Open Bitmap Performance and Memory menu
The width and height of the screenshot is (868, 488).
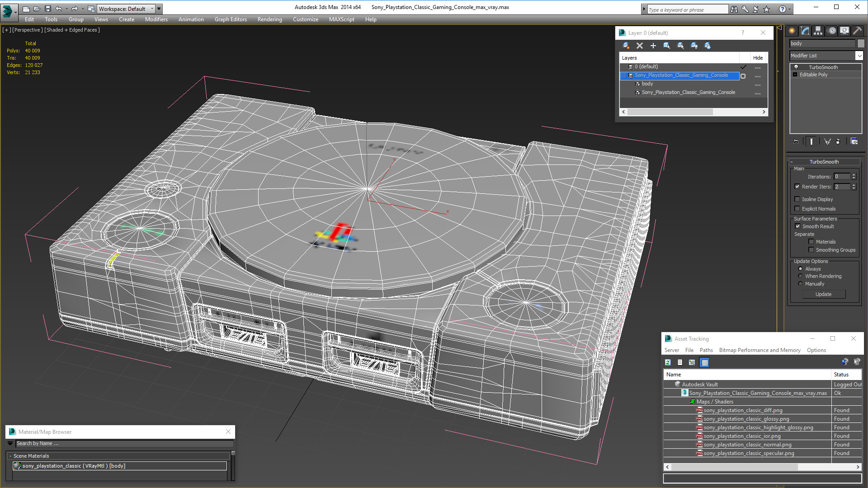coord(759,350)
